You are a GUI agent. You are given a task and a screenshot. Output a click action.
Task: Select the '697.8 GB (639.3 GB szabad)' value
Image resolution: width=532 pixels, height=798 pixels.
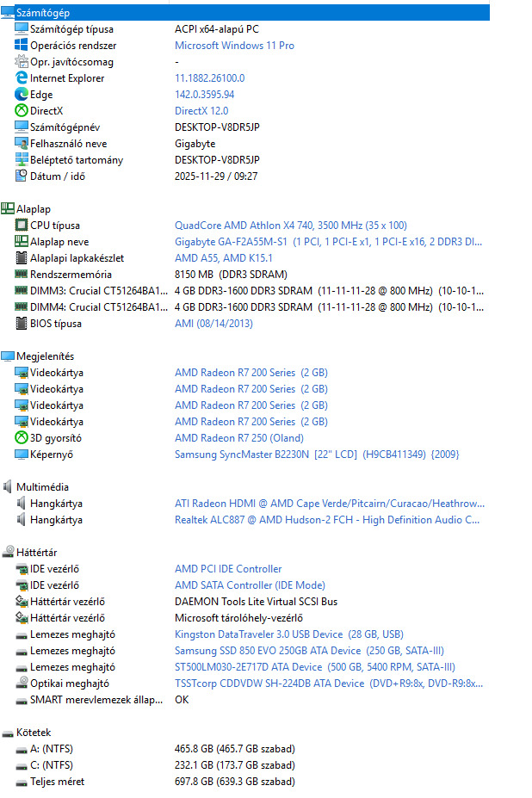pyautogui.click(x=235, y=781)
